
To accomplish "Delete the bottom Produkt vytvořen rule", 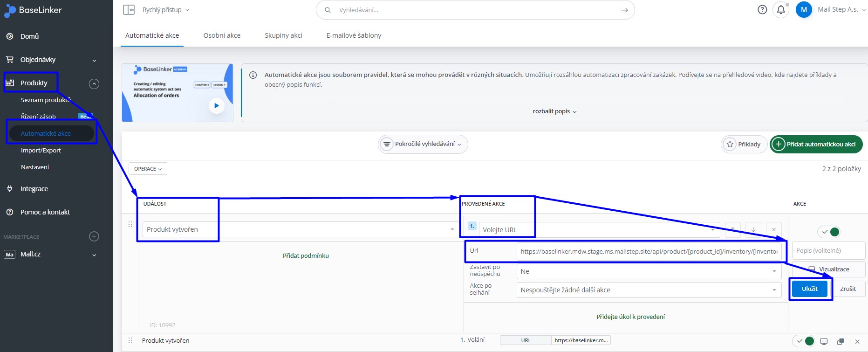I will coord(857,341).
